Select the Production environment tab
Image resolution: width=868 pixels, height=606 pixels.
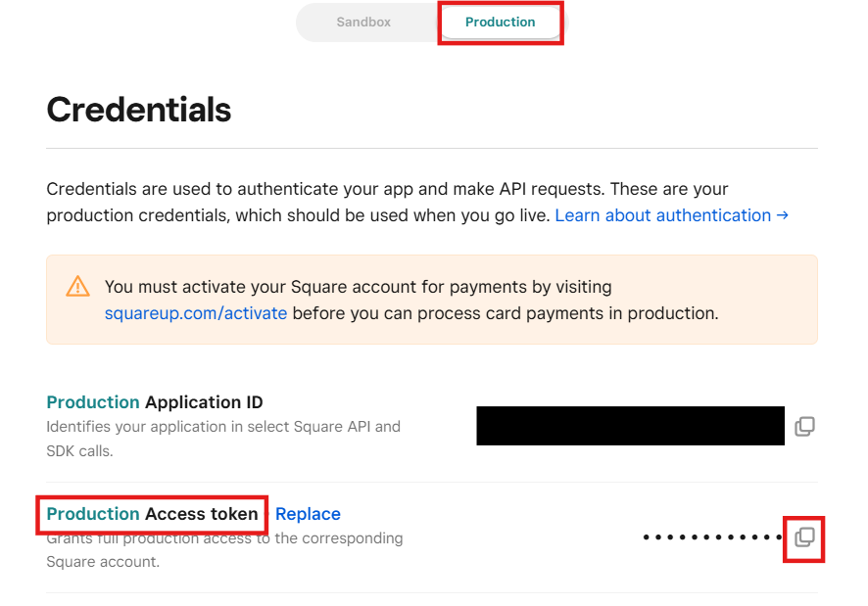tap(500, 22)
